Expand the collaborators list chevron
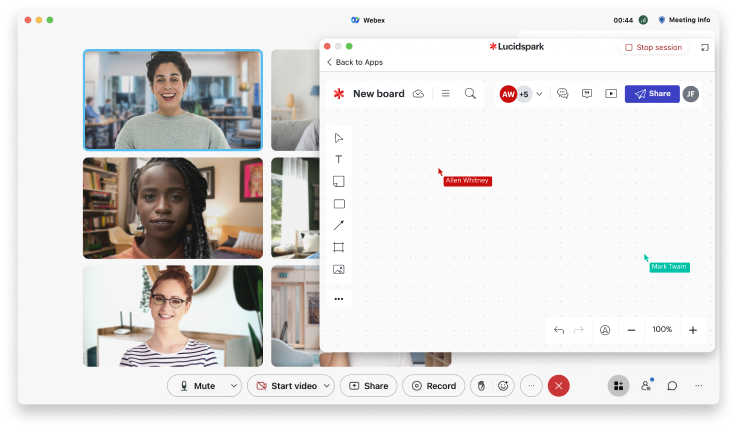 pos(540,94)
